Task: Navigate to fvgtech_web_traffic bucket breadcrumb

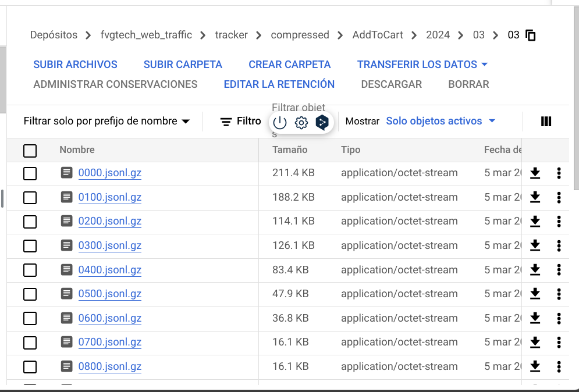Action: pos(146,35)
